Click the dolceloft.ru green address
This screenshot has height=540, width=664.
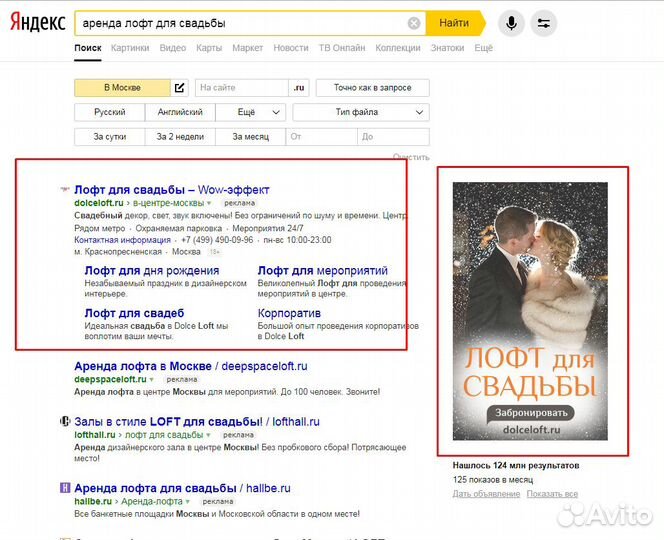pyautogui.click(x=99, y=203)
